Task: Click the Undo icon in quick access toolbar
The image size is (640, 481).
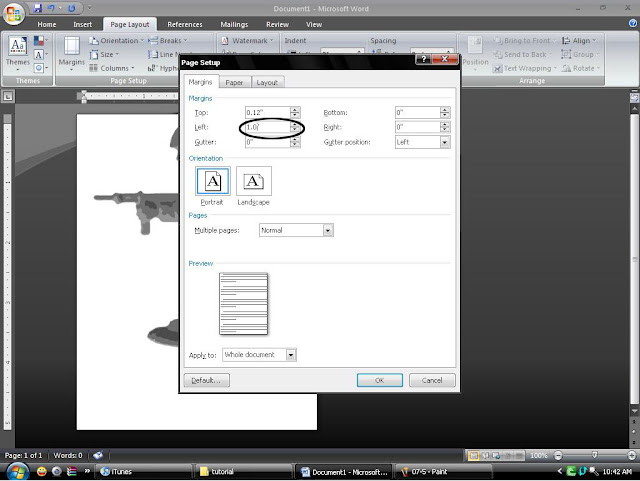Action: tap(52, 8)
